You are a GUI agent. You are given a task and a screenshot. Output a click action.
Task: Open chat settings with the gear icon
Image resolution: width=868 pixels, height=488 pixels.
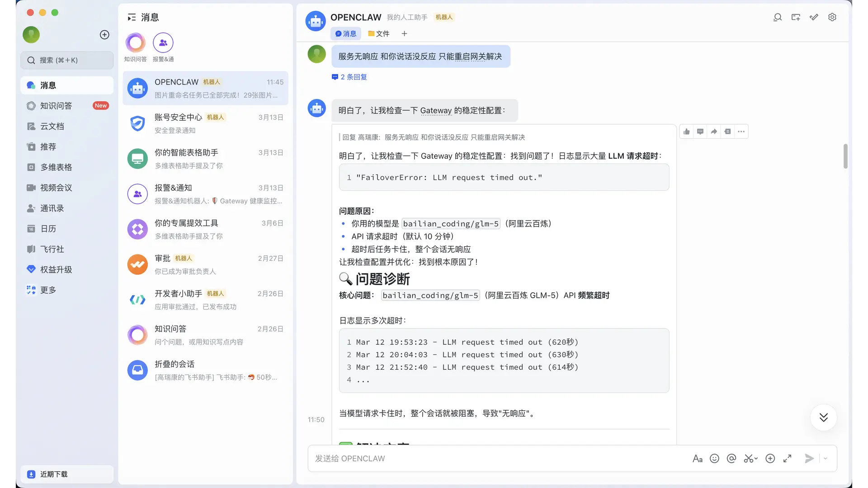[x=832, y=17]
